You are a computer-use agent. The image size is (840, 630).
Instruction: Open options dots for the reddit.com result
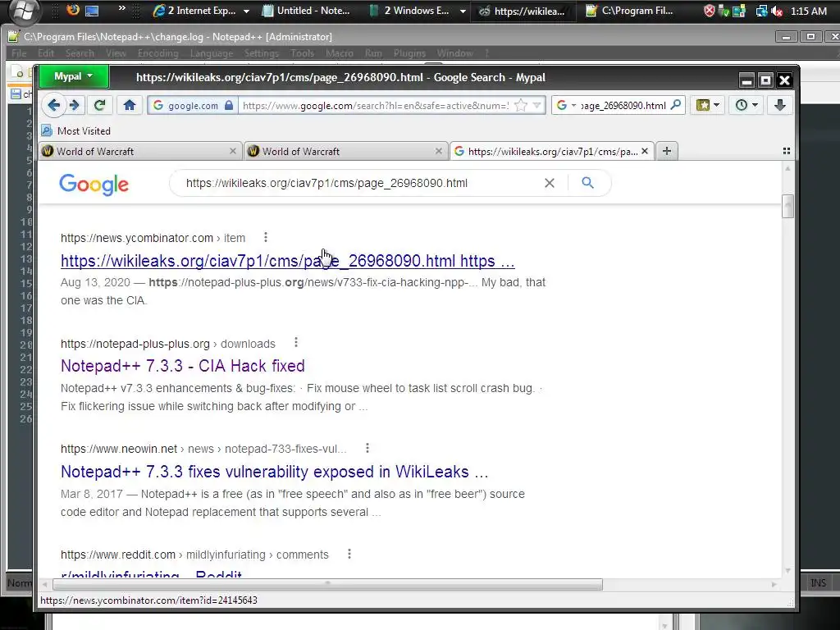click(x=349, y=554)
